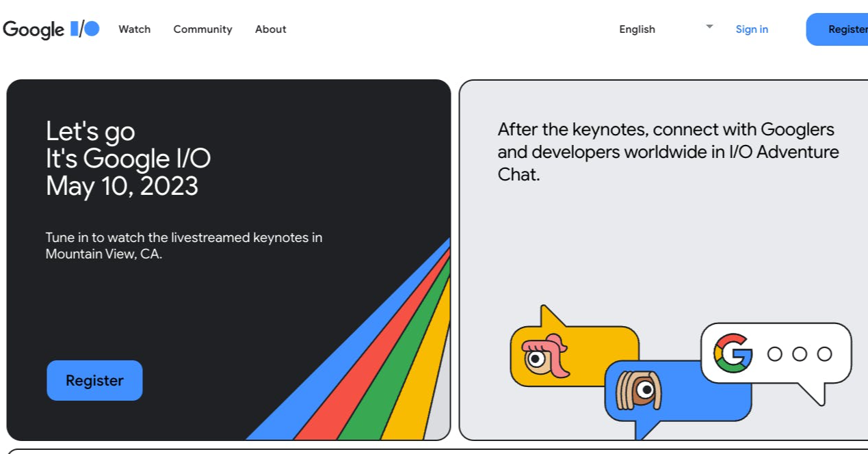Click the language dropdown arrow
Screen dimensions: 868x454
(709, 27)
